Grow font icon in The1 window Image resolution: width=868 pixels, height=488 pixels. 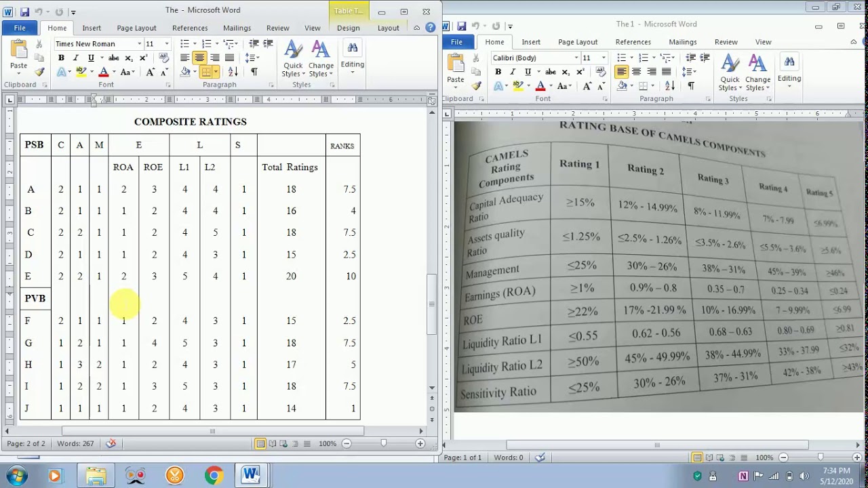(587, 86)
